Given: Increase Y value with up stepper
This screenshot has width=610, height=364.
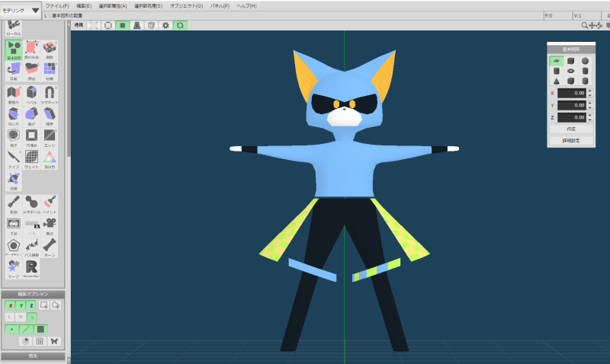Looking at the screenshot, I should click(x=589, y=103).
